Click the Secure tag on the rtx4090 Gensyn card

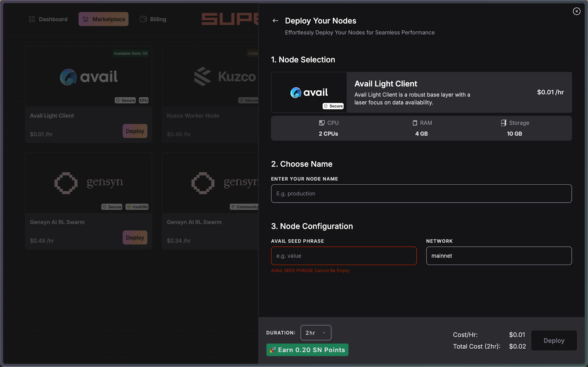coord(112,207)
